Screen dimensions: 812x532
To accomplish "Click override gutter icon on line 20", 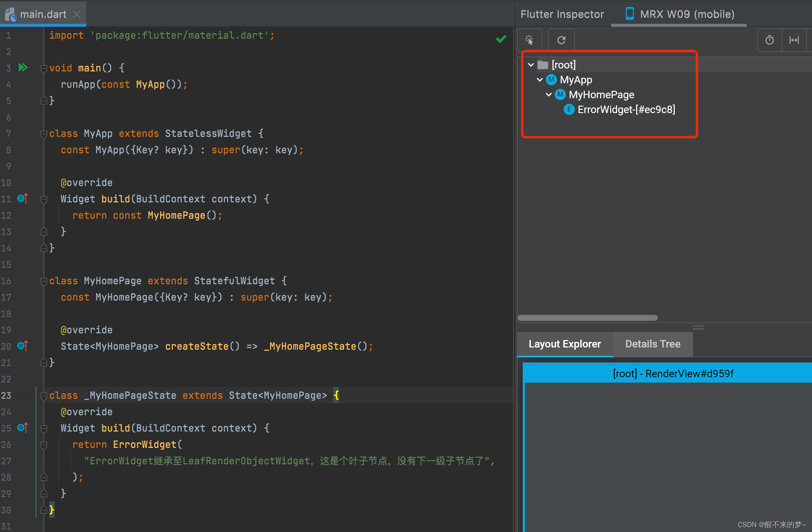I will pos(22,346).
